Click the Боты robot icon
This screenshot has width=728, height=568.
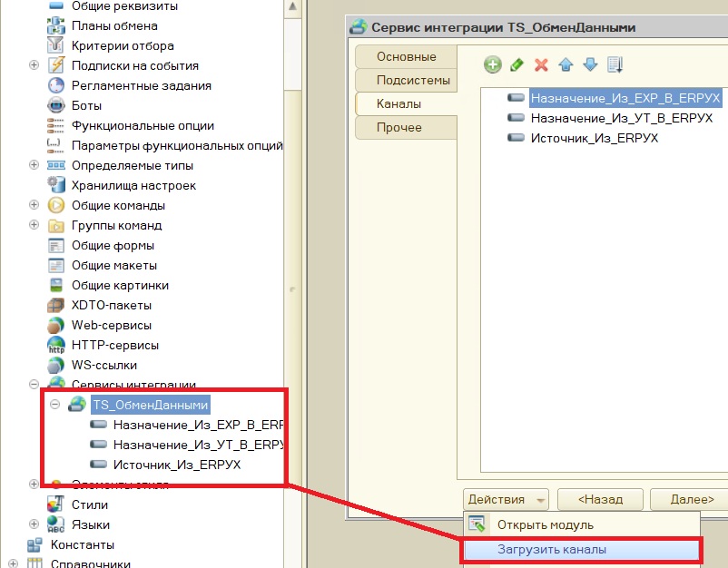coord(56,106)
